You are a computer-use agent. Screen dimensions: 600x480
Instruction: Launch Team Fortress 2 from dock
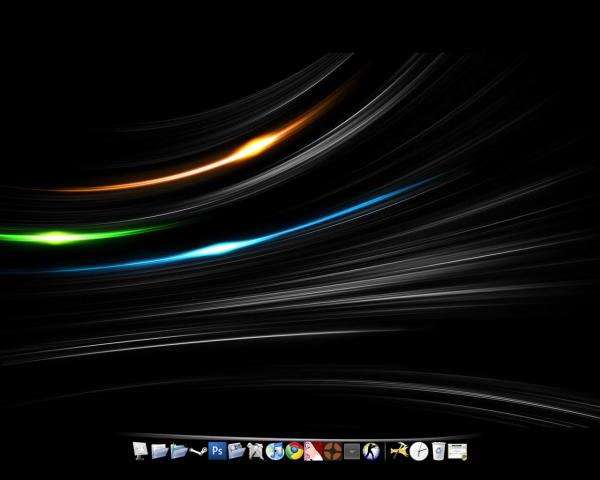[332, 451]
